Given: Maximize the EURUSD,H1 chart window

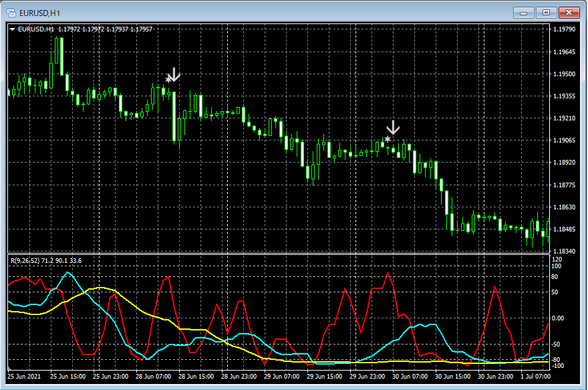Looking at the screenshot, I should click(546, 12).
